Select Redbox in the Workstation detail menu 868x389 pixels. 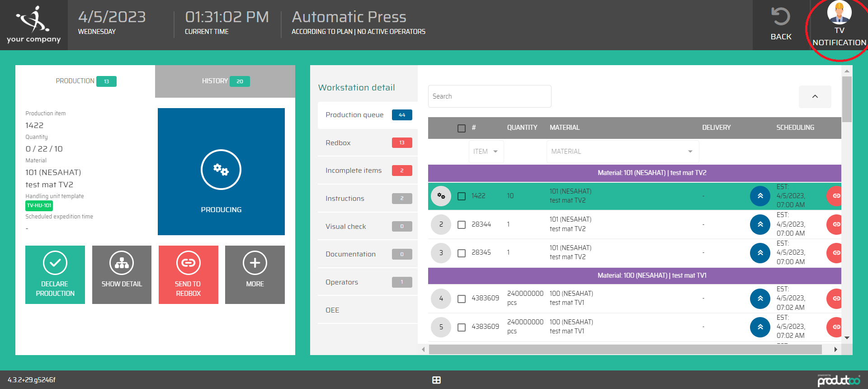(367, 143)
